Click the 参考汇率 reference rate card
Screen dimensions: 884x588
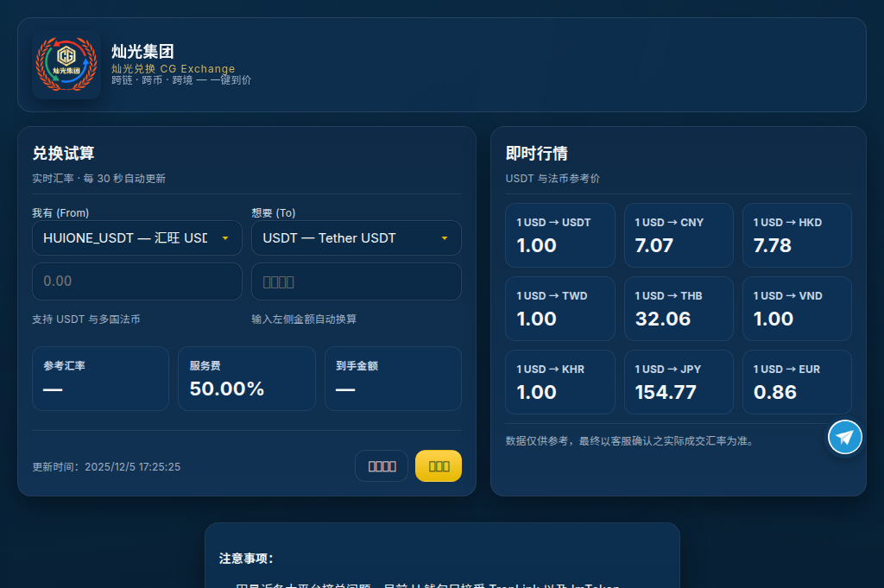click(x=100, y=378)
